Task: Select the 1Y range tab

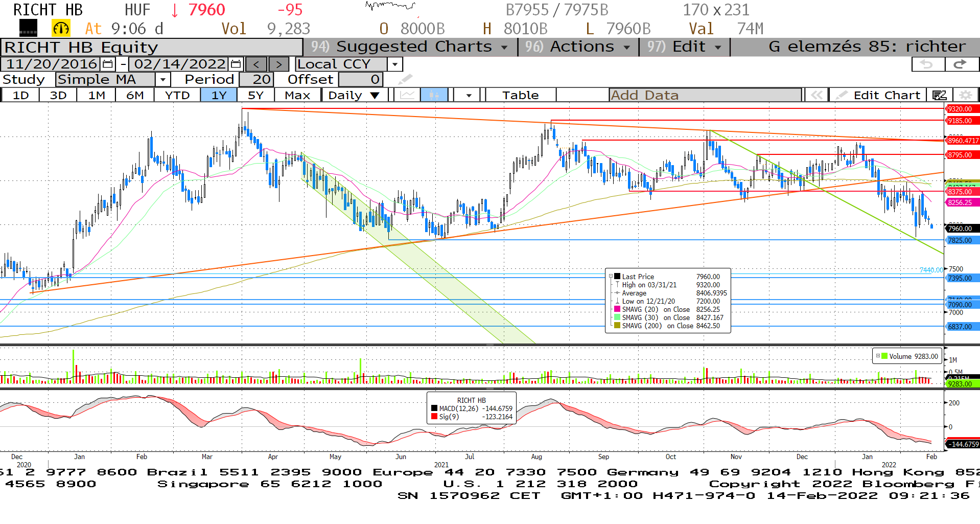Action: coord(219,95)
